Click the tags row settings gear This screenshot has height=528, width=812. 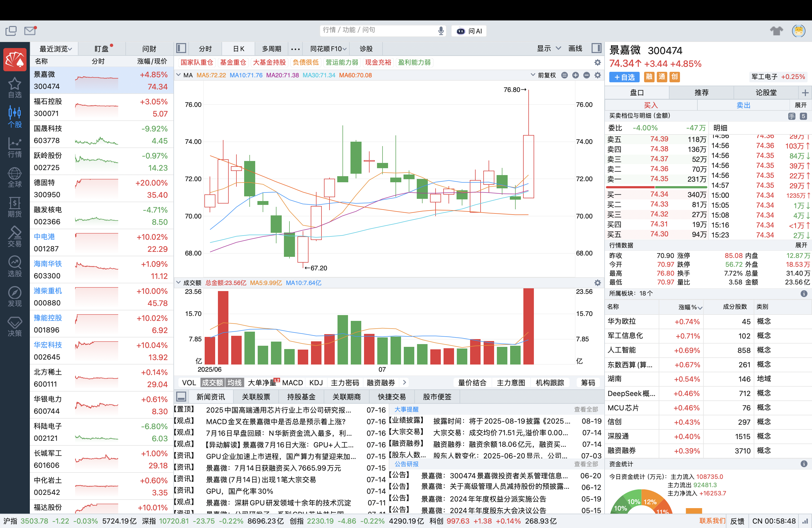[x=597, y=62]
